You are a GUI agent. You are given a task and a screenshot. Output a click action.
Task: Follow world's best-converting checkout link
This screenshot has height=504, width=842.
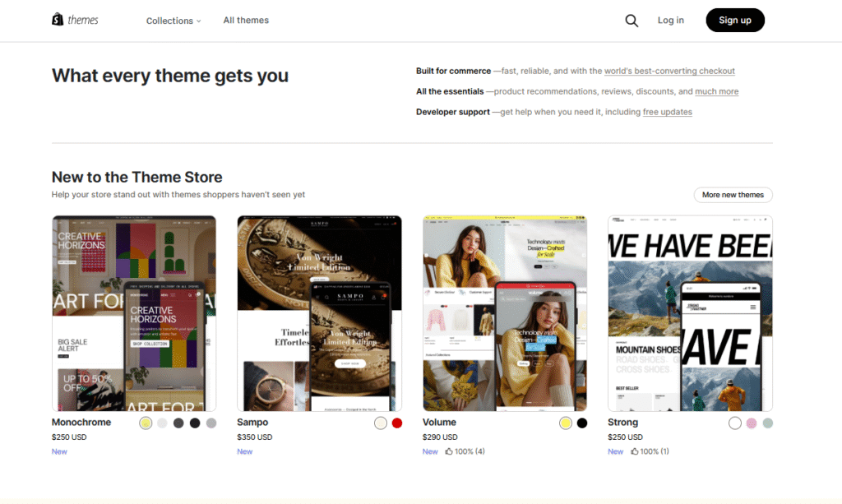tap(669, 71)
